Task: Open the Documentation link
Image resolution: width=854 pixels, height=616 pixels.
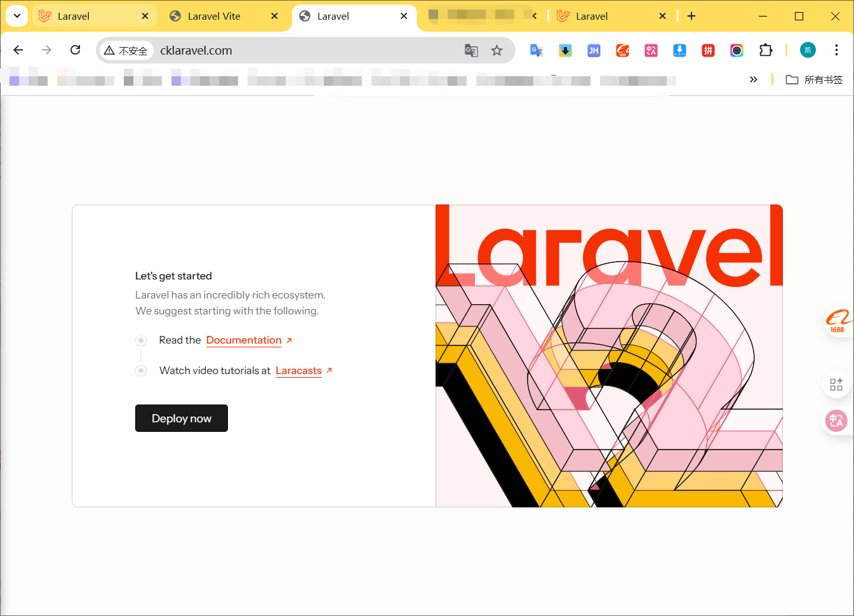Action: [244, 340]
